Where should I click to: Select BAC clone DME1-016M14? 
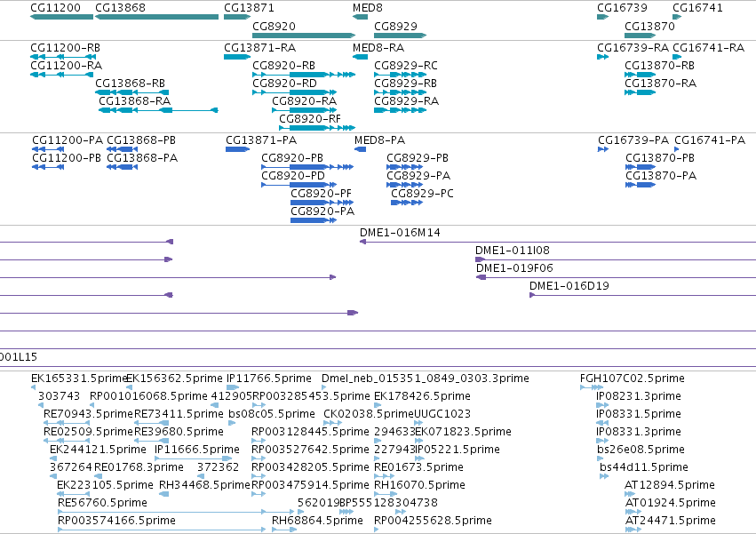(400, 233)
